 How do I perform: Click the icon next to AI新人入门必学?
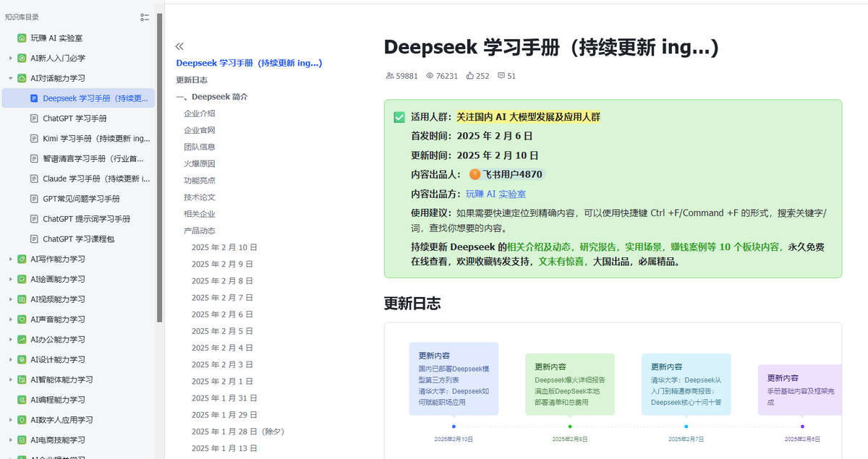click(x=22, y=58)
